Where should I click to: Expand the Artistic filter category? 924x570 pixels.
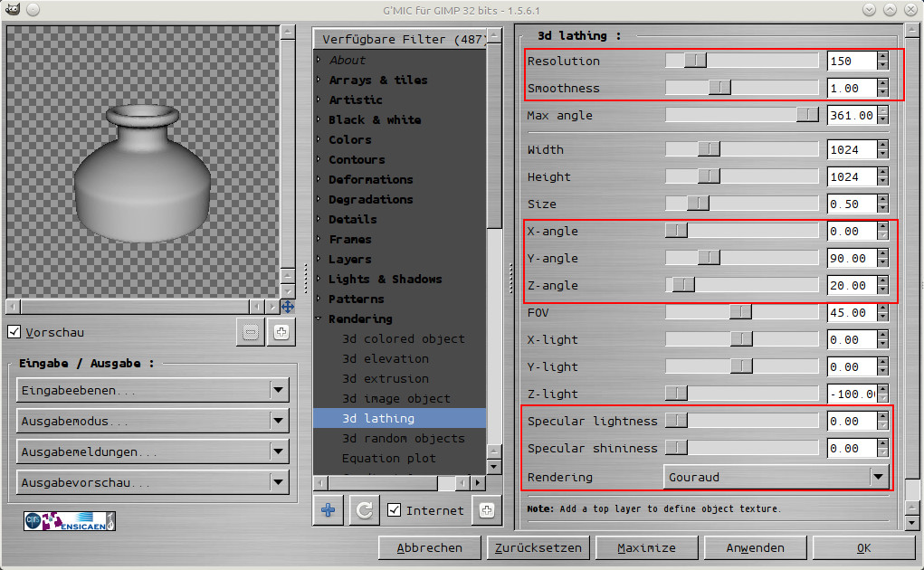pyautogui.click(x=355, y=100)
